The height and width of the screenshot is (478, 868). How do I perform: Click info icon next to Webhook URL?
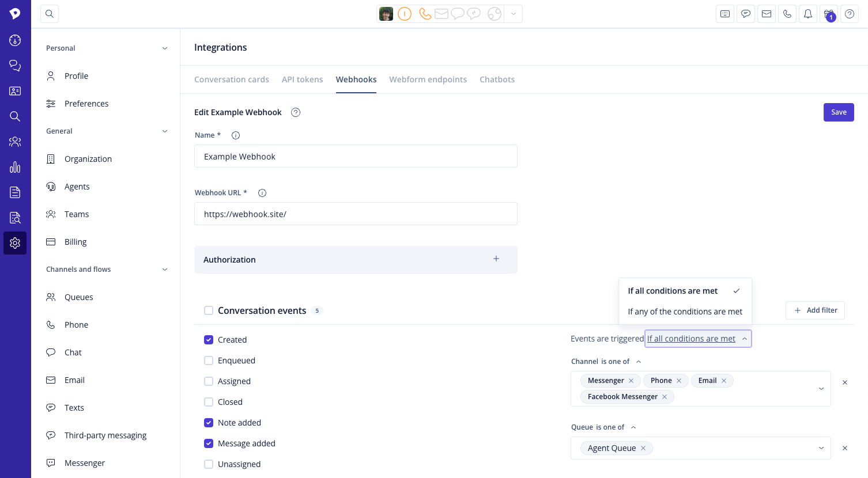coord(262,193)
